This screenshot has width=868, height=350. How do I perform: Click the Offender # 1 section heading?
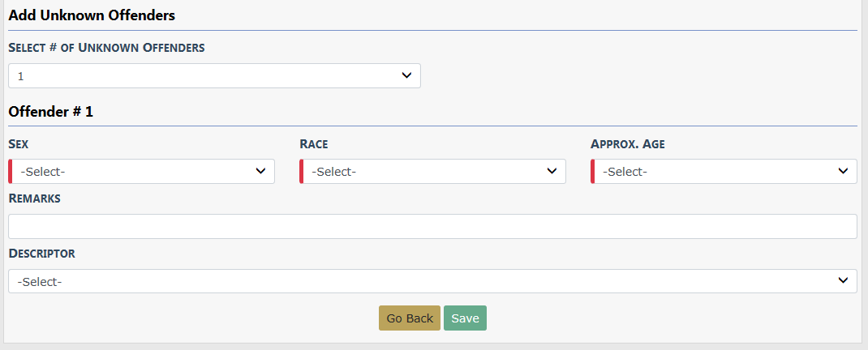tap(50, 112)
